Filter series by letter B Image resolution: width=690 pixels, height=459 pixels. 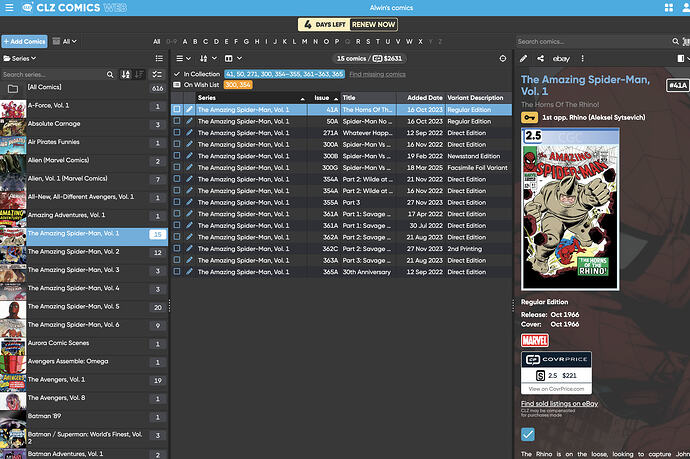195,41
